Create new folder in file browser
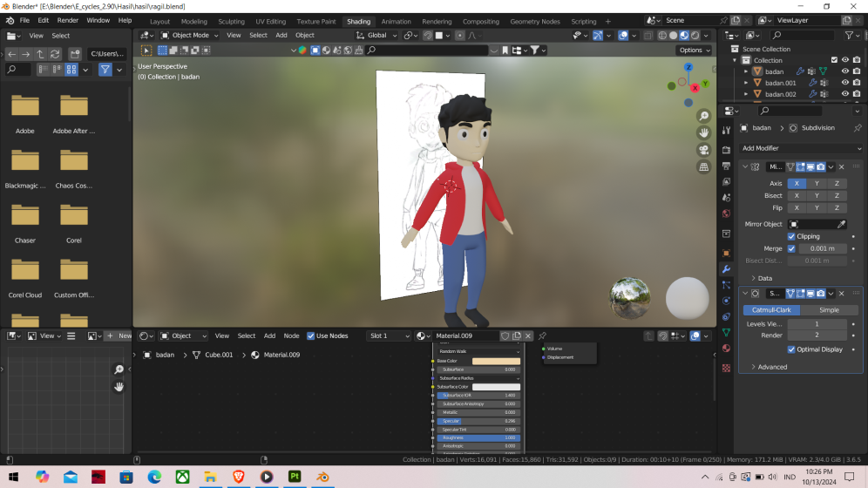Screen dimensions: 868x488 click(x=75, y=54)
